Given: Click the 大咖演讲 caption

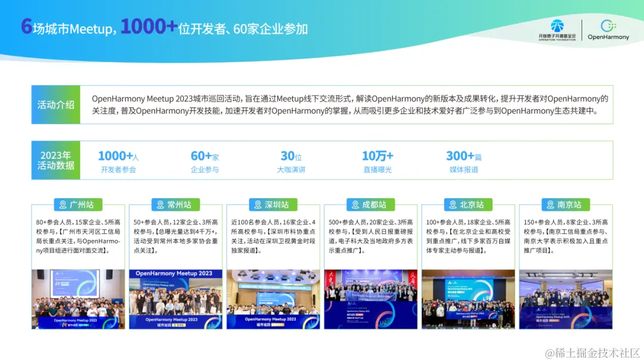Looking at the screenshot, I should coord(291,170).
